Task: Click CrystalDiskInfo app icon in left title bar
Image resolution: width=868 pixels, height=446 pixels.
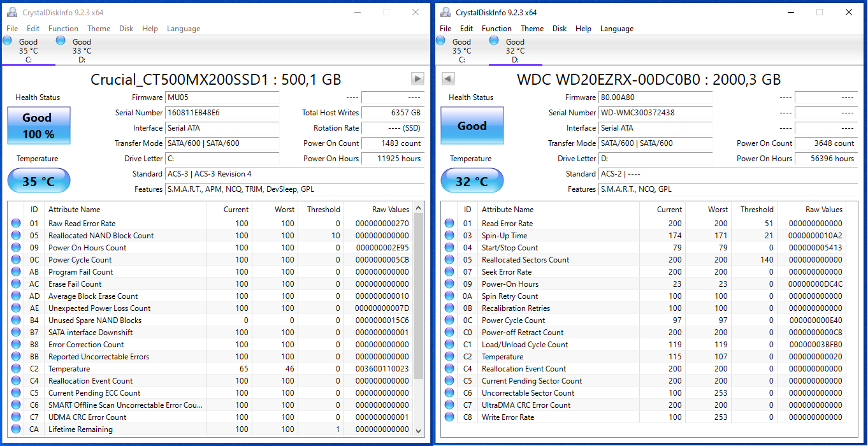Action: point(11,12)
